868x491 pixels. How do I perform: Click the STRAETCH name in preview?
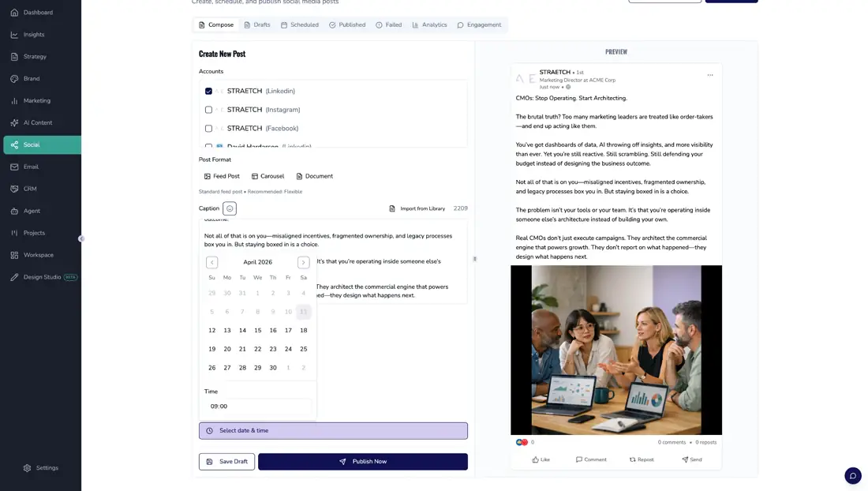pos(555,72)
